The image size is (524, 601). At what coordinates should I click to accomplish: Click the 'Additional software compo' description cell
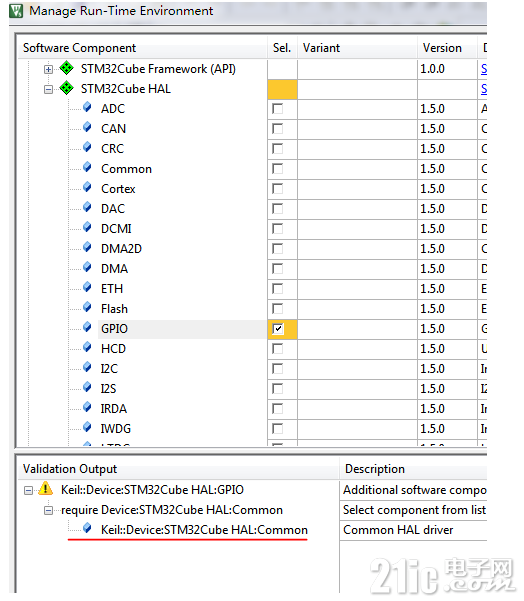(415, 490)
